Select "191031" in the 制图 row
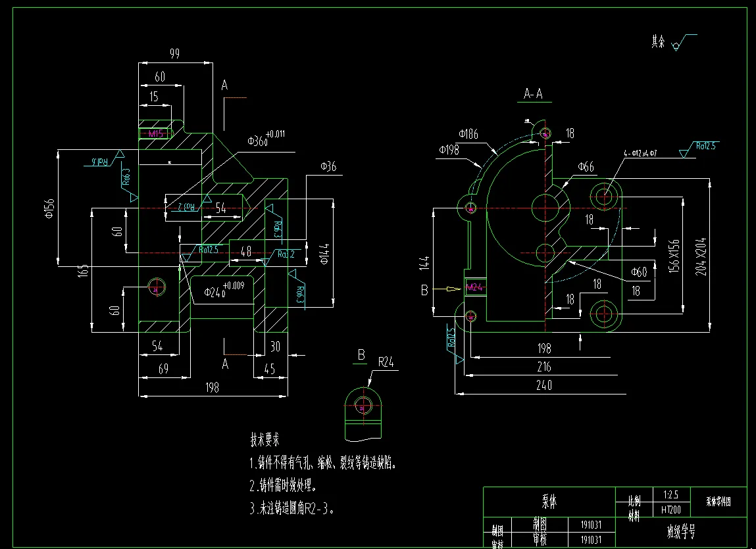The width and height of the screenshot is (756, 549). (x=591, y=525)
